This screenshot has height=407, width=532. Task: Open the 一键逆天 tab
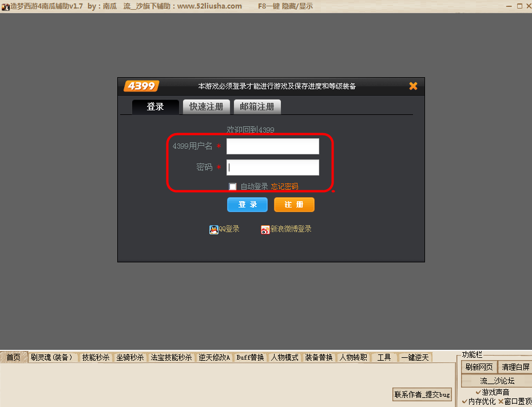415,357
